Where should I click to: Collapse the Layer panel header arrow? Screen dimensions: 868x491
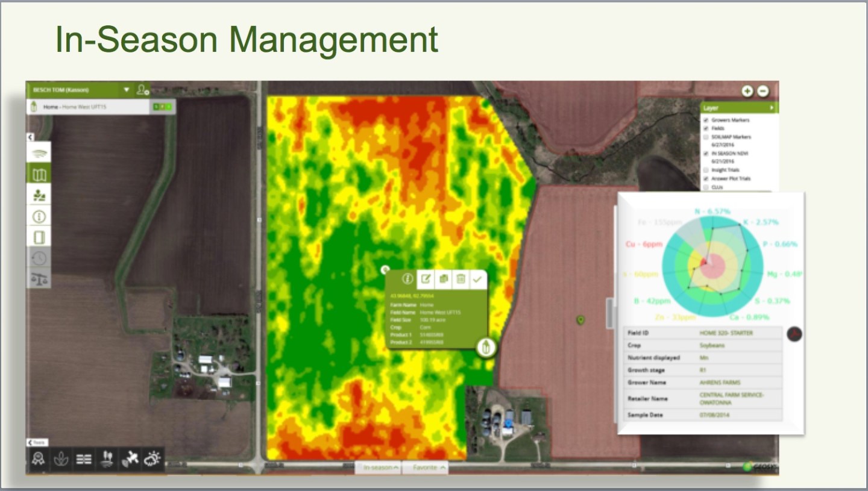tap(771, 108)
